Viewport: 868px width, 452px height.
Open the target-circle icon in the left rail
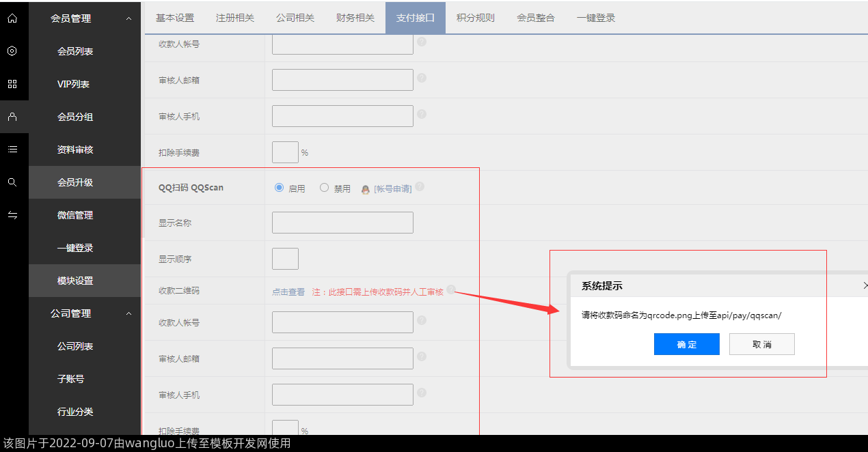[12, 51]
